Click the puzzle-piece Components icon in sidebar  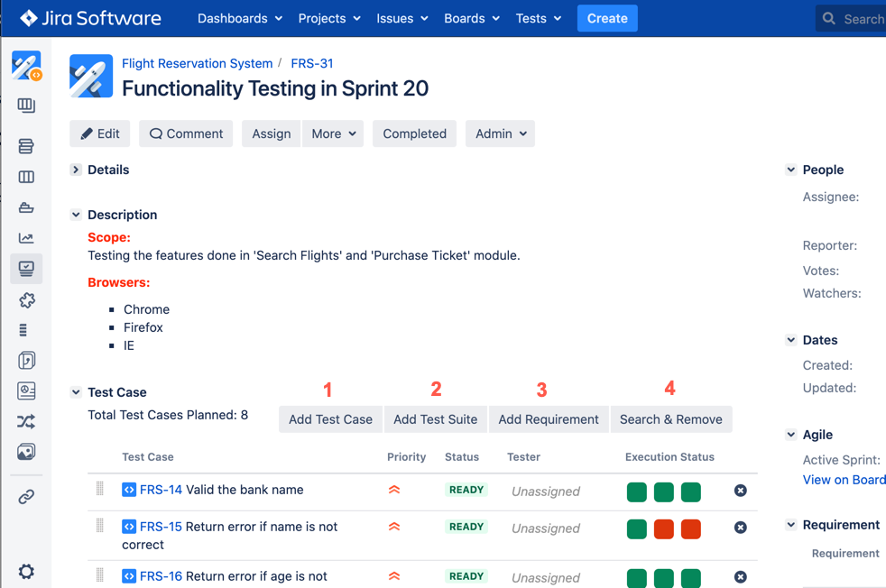[26, 299]
